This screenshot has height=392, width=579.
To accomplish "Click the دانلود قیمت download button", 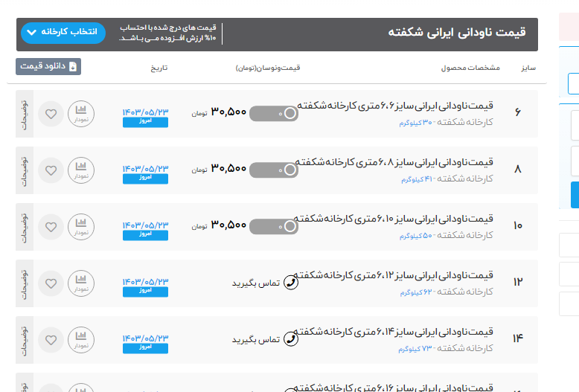I will [x=48, y=66].
